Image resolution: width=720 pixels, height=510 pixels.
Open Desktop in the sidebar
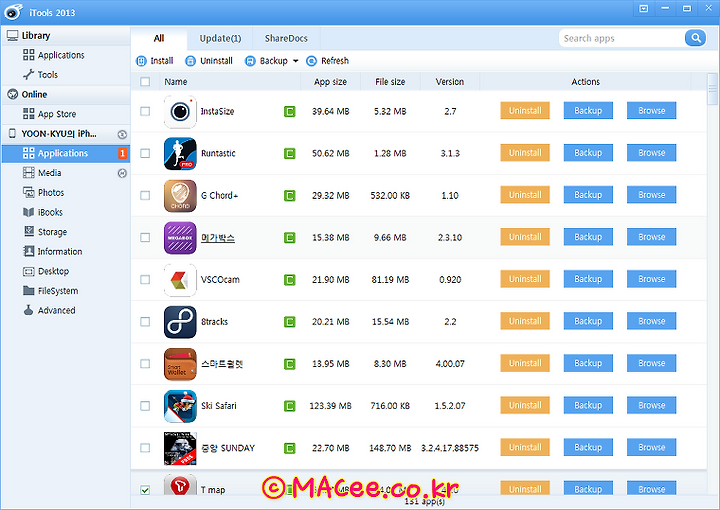[66, 271]
